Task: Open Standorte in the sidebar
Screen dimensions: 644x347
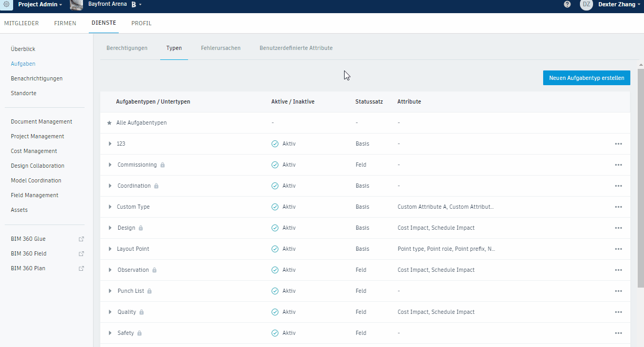Action: pyautogui.click(x=24, y=93)
